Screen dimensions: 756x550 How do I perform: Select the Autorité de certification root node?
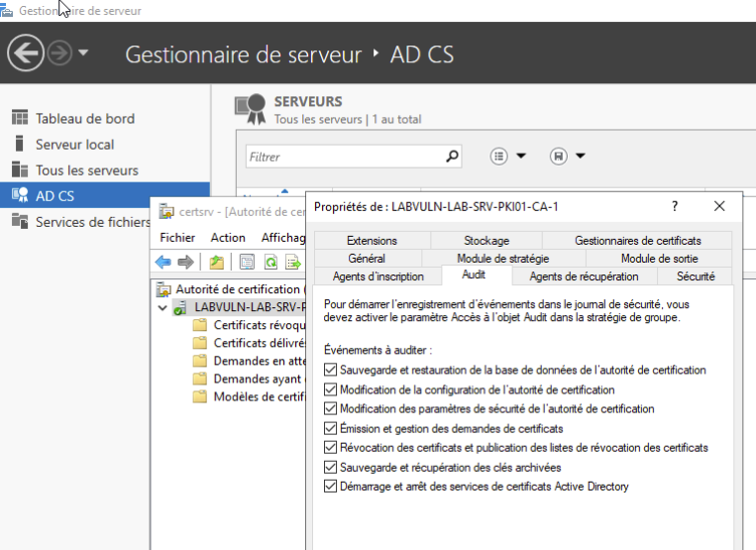point(238,289)
